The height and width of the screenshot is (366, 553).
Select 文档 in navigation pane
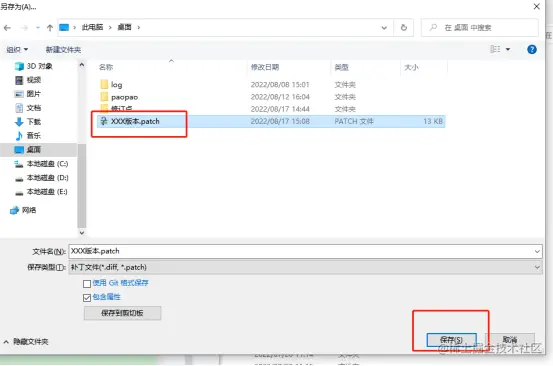(x=29, y=108)
